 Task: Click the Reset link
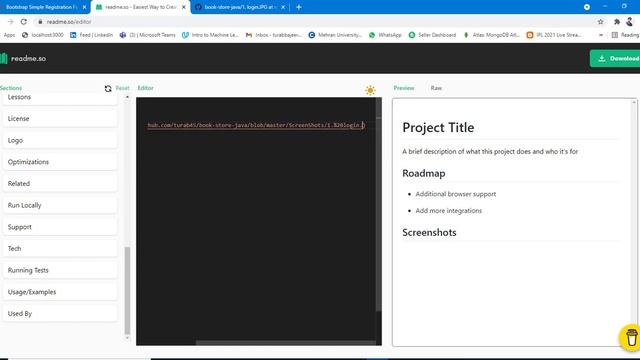(x=122, y=88)
